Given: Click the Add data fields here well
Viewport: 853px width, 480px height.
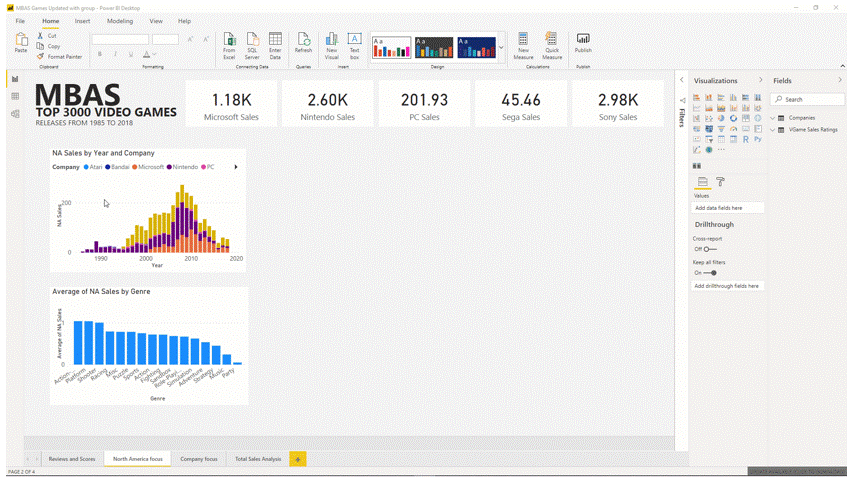Looking at the screenshot, I should 727,208.
